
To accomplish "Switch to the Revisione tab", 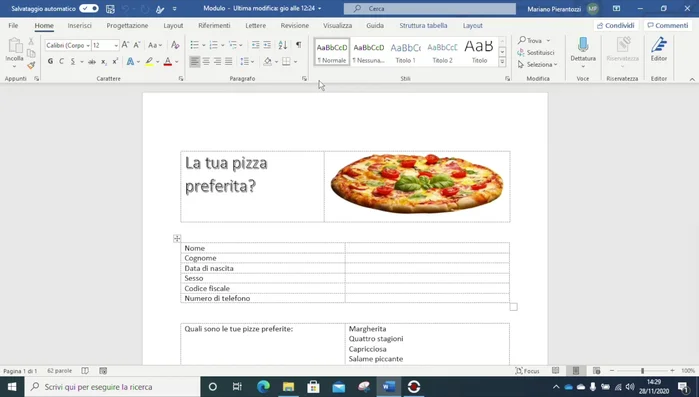I will pos(295,26).
